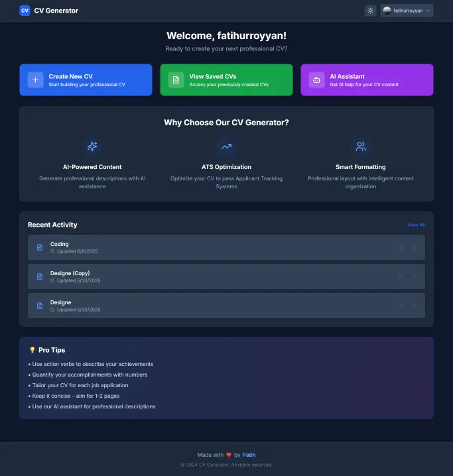Click the robot icon on AI Assistant card

(316, 80)
